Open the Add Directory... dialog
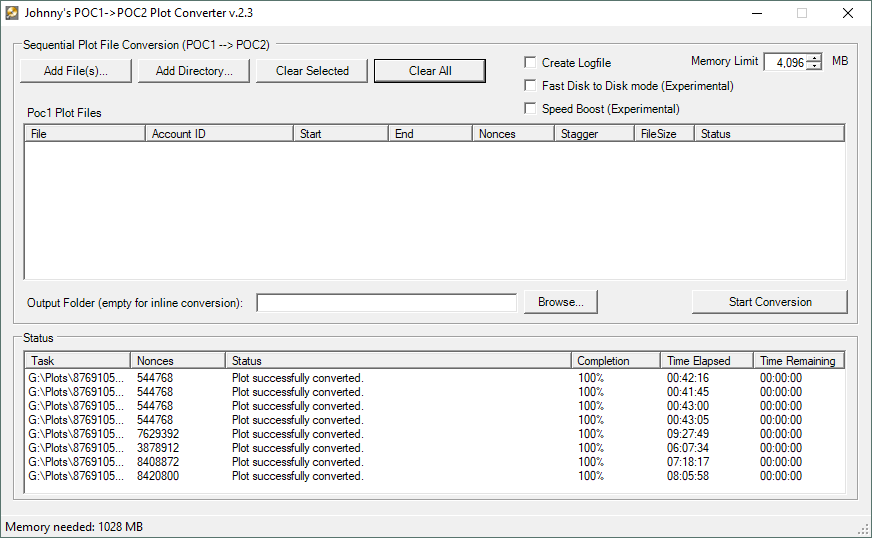Viewport: 872px width, 538px height. tap(194, 71)
